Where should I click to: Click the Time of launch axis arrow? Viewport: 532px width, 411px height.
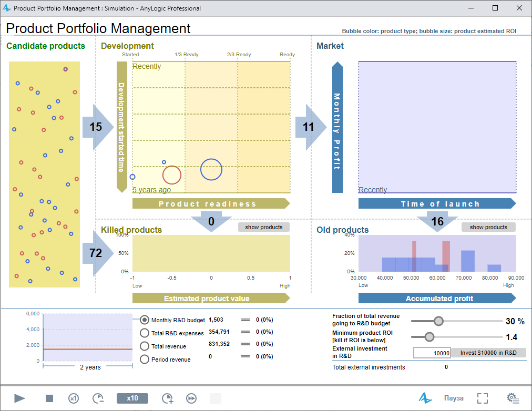(x=437, y=203)
